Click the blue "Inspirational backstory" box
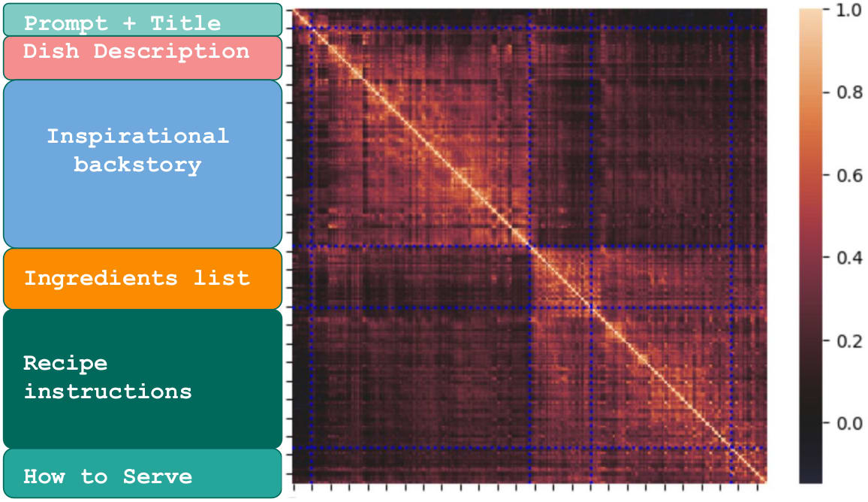Viewport: 868px width, 502px height. coord(143,163)
